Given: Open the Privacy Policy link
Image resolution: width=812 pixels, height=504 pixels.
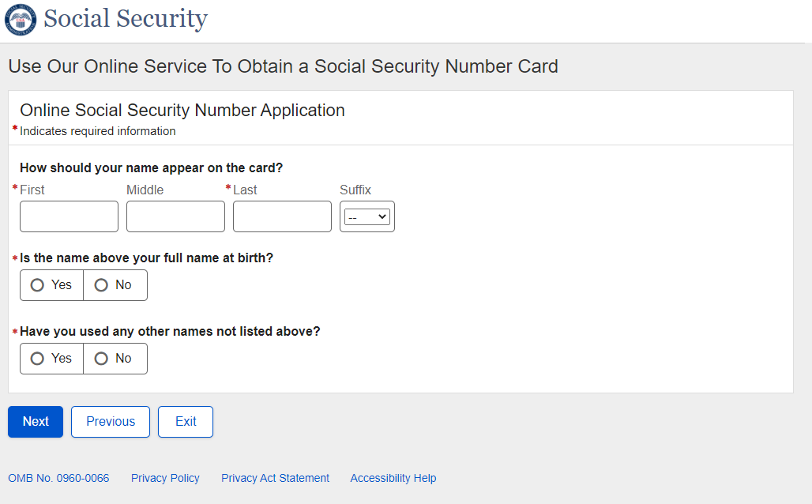Looking at the screenshot, I should 165,478.
